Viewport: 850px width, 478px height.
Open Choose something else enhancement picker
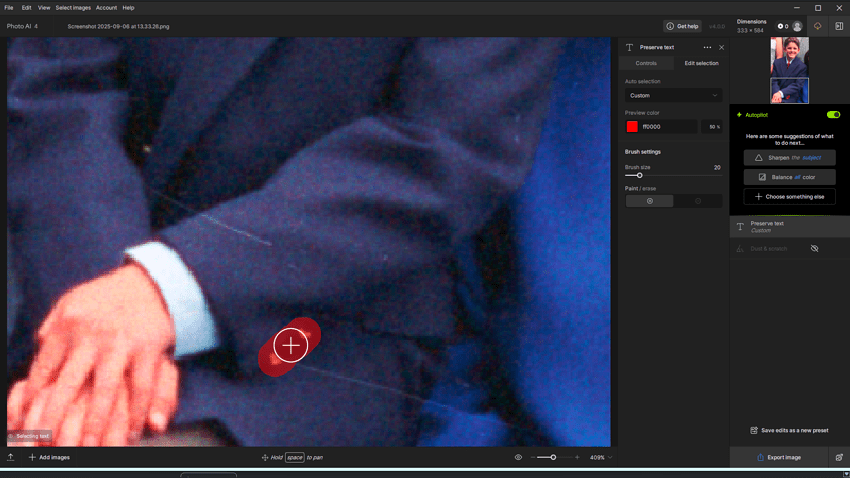[789, 196]
